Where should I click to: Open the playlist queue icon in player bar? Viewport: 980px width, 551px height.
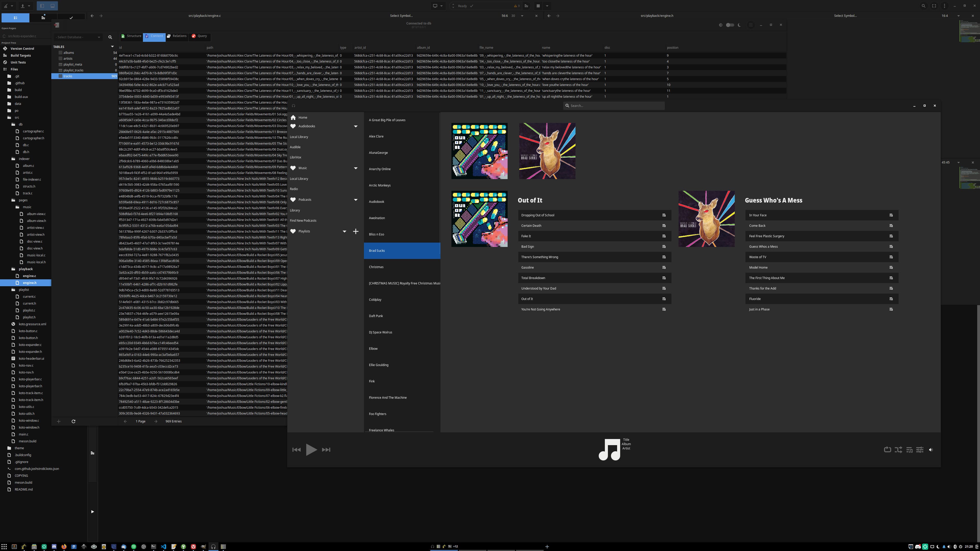(909, 449)
